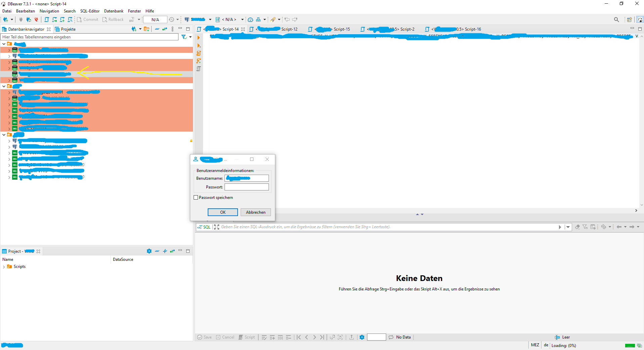Click the refresh icon next to No Data
The height and width of the screenshot is (350, 644).
point(391,337)
